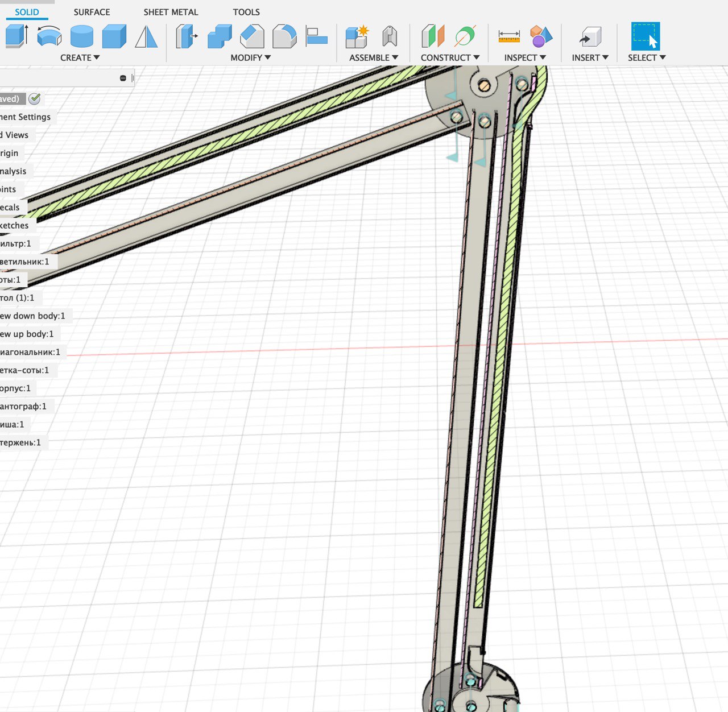
Task: Click the 'ew down body:1' component
Action: 32,316
